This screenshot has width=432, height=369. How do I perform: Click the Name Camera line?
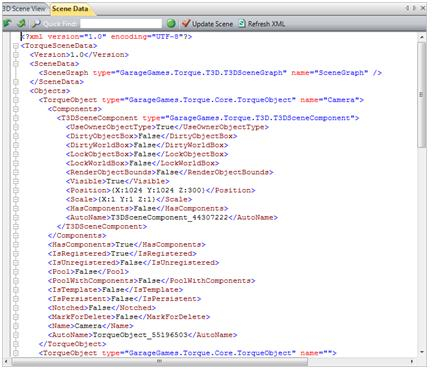(91, 325)
